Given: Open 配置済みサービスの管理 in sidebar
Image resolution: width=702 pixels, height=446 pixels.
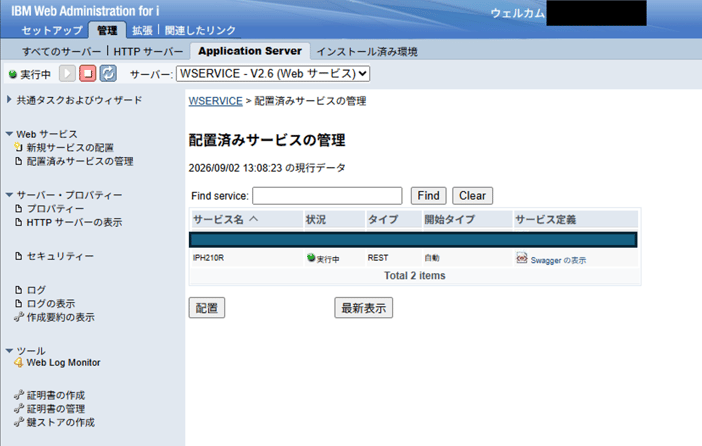Looking at the screenshot, I should pyautogui.click(x=80, y=161).
